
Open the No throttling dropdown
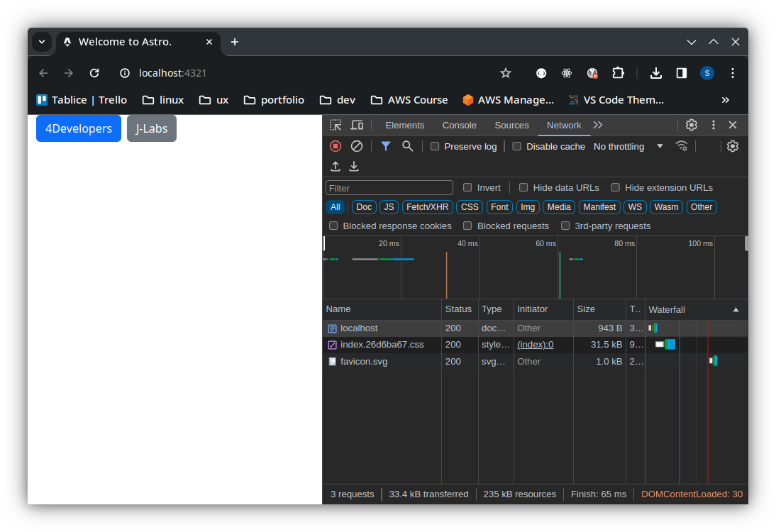628,147
